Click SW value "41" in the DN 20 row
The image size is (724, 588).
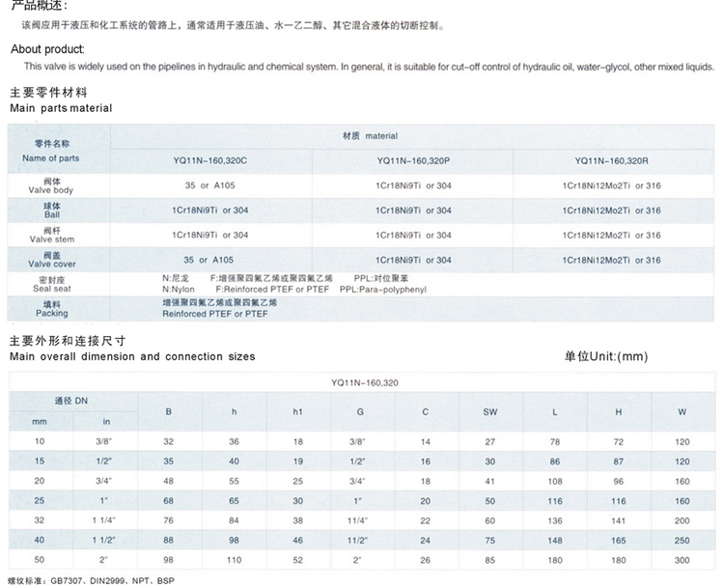(489, 481)
